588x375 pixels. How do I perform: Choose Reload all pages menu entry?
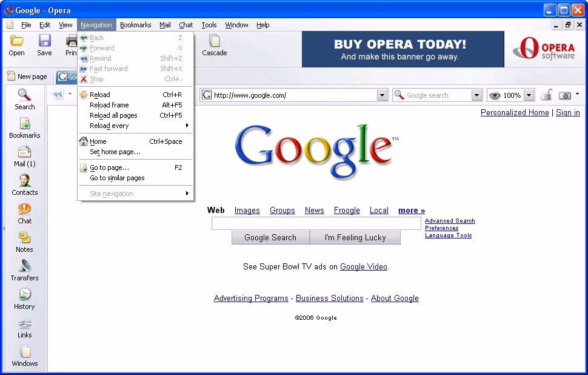click(x=135, y=115)
